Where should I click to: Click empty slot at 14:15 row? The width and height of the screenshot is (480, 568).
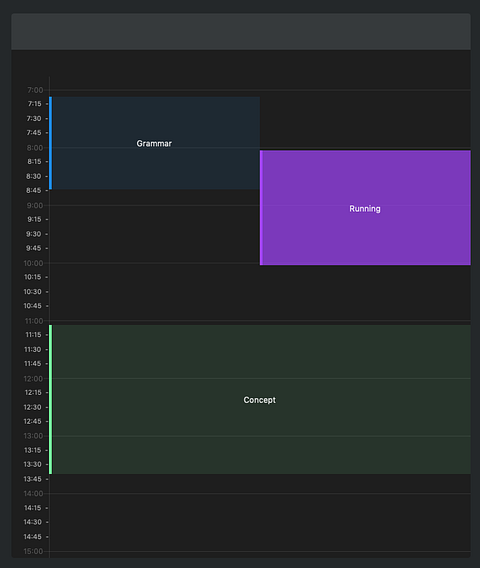click(x=260, y=508)
